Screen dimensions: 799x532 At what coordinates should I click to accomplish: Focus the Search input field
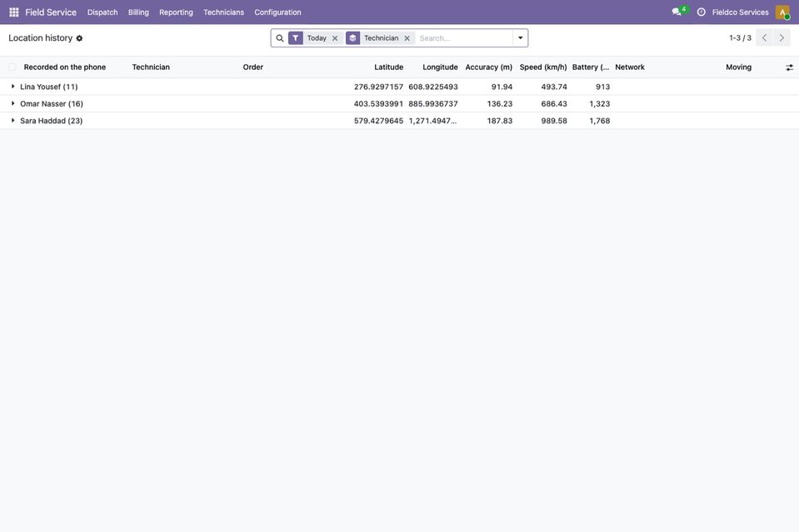[464, 38]
